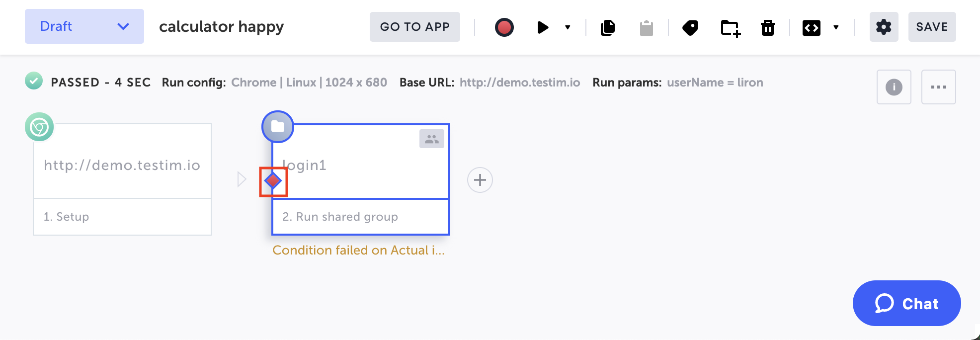
Task: Expand the code step dropdown arrow
Action: [836, 27]
